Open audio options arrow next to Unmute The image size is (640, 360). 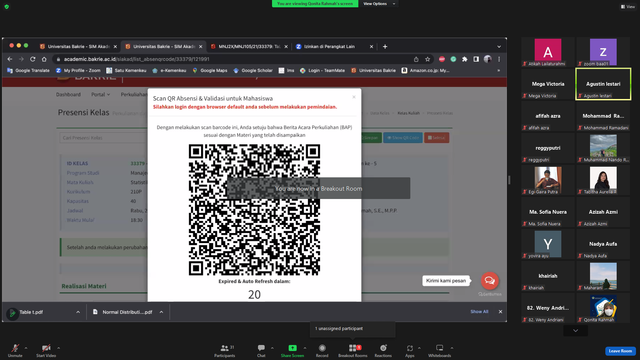[26, 348]
